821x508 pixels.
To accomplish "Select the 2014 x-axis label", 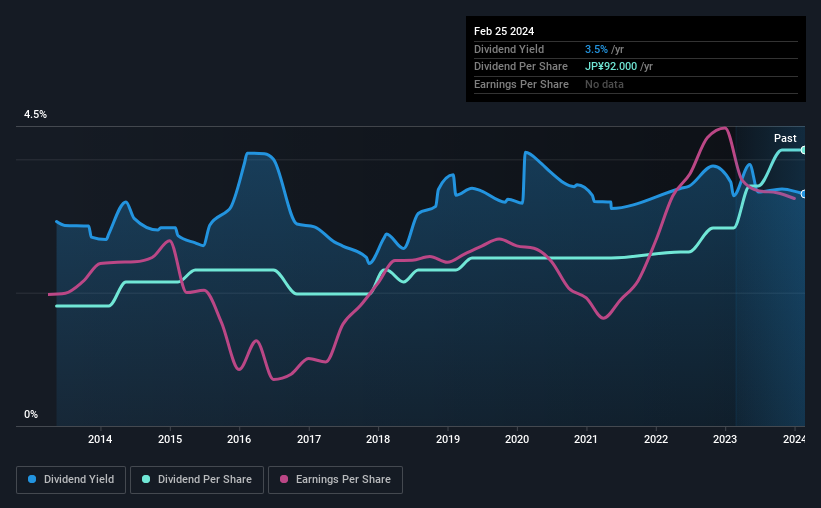I will [100, 439].
